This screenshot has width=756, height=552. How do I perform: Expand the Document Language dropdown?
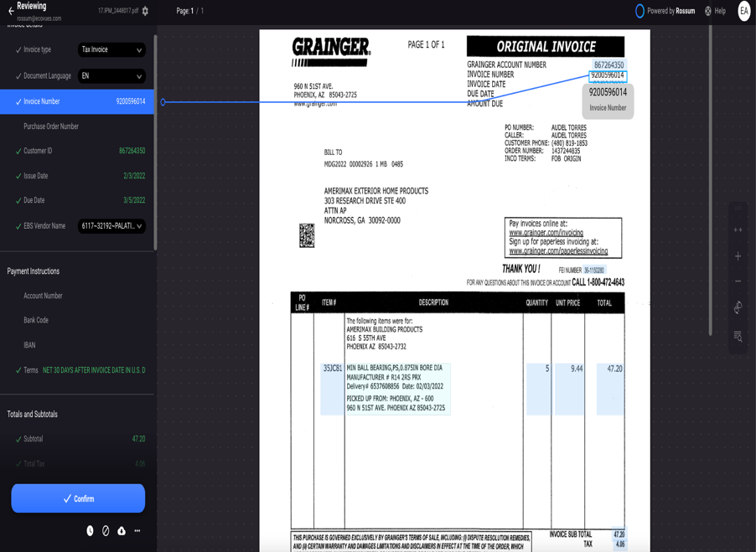(111, 76)
